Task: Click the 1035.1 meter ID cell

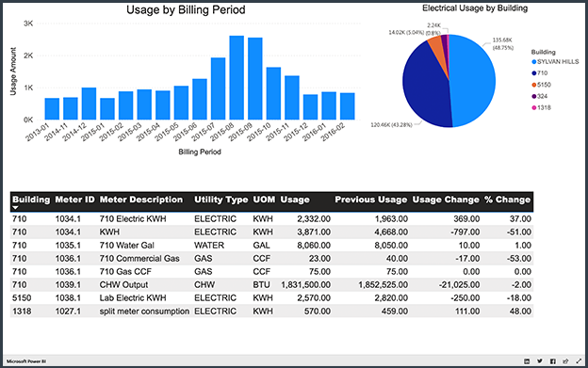Action: pos(68,246)
